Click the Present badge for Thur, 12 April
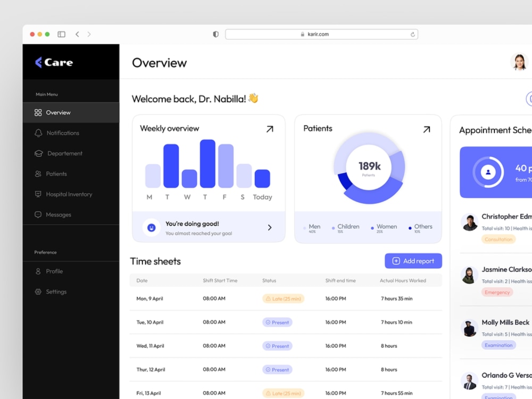Image resolution: width=532 pixels, height=399 pixels. pos(277,370)
